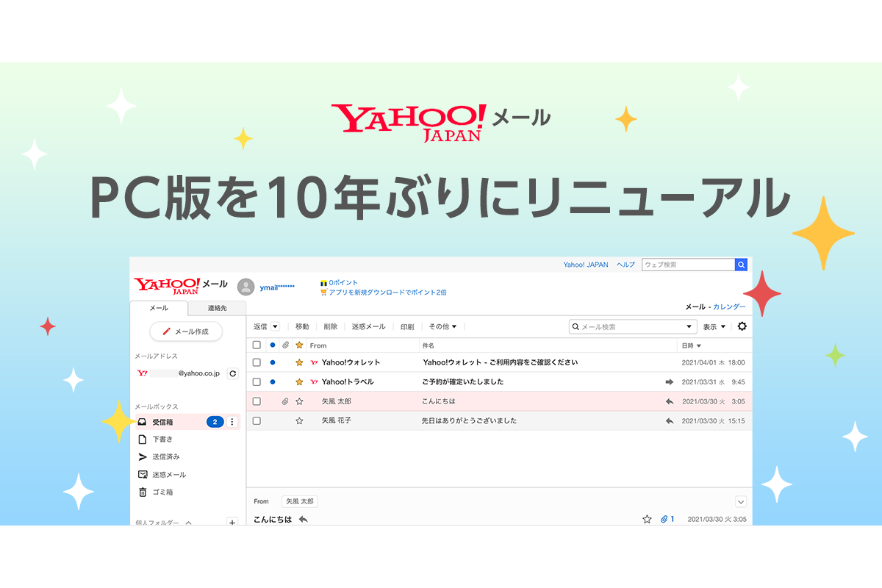882x588 pixels.
Task: Click the blue web search magnifier button
Action: coord(741,265)
